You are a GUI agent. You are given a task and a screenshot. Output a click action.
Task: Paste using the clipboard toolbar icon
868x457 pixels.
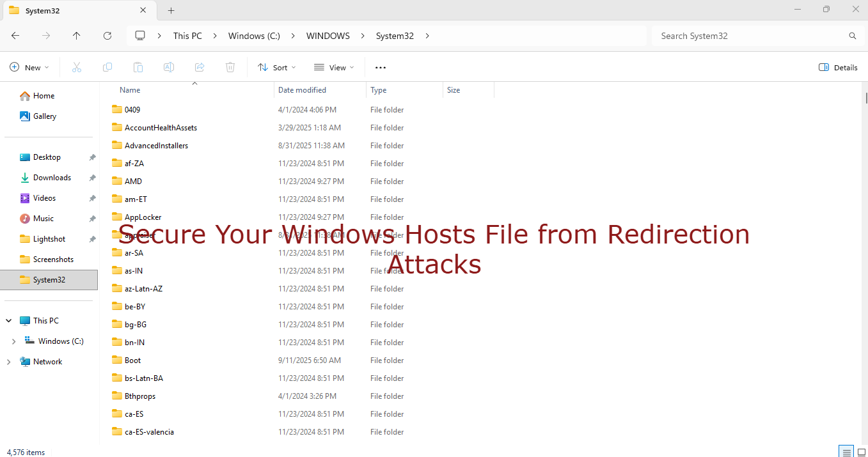138,67
